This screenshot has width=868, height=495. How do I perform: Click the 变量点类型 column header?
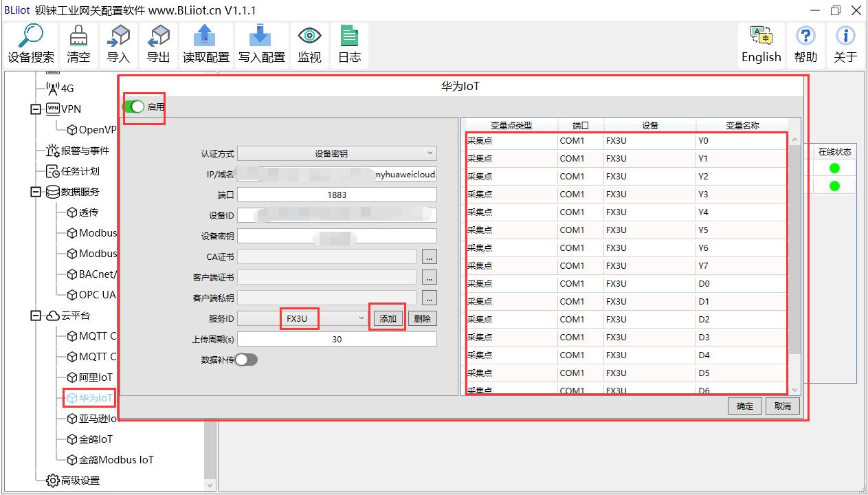(511, 125)
